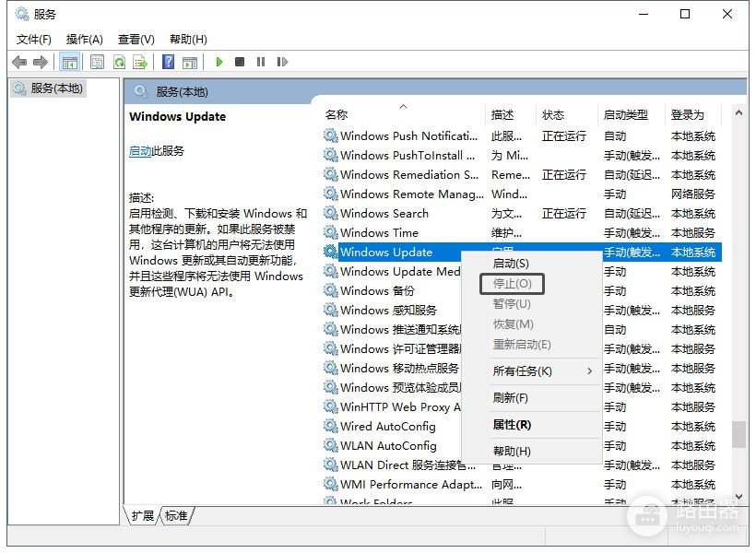Select 启动(S) from the context menu
This screenshot has width=756, height=553.
point(511,264)
